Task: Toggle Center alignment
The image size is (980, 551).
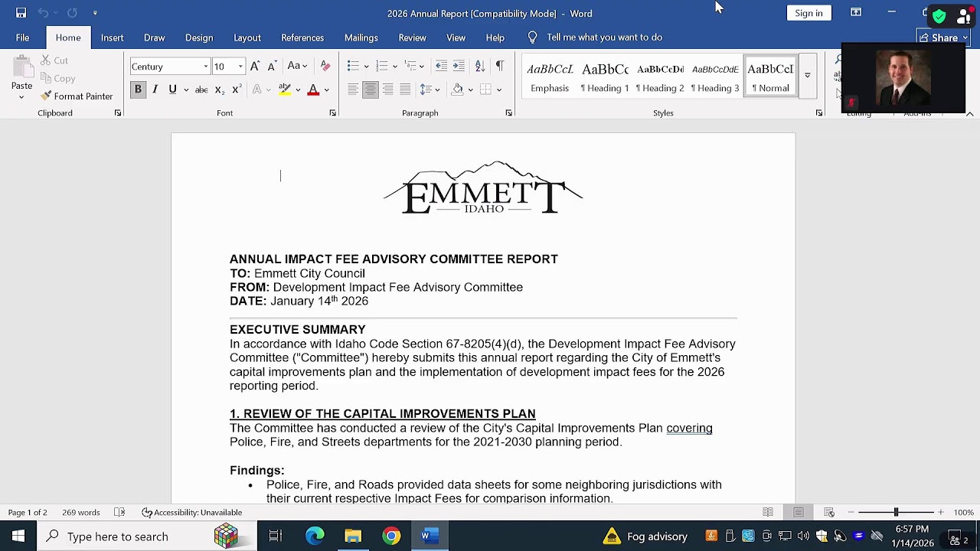Action: coord(370,90)
